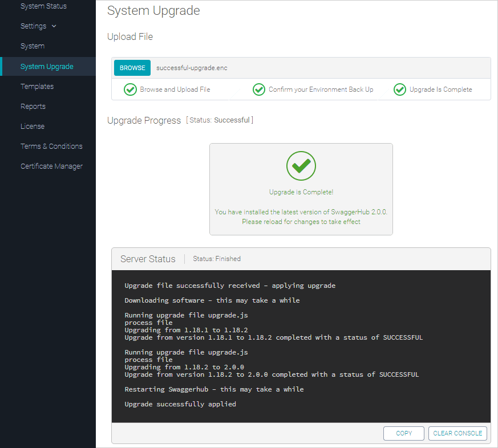The width and height of the screenshot is (498, 448).
Task: Click the Upgrade Progress Status: Successful label
Action: click(220, 120)
